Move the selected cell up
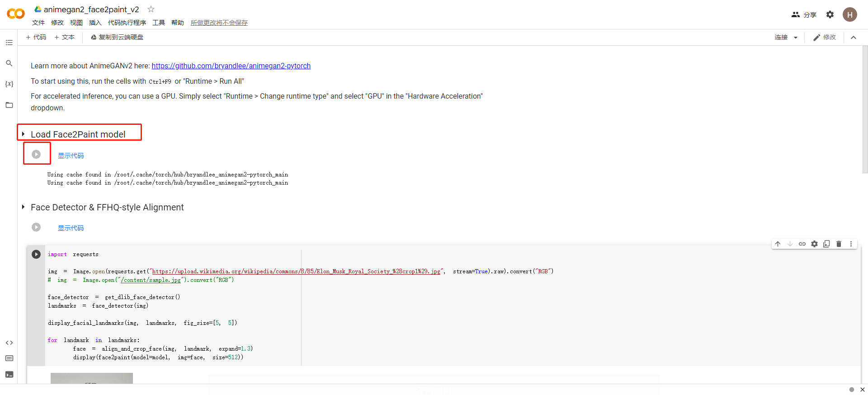 (x=778, y=244)
